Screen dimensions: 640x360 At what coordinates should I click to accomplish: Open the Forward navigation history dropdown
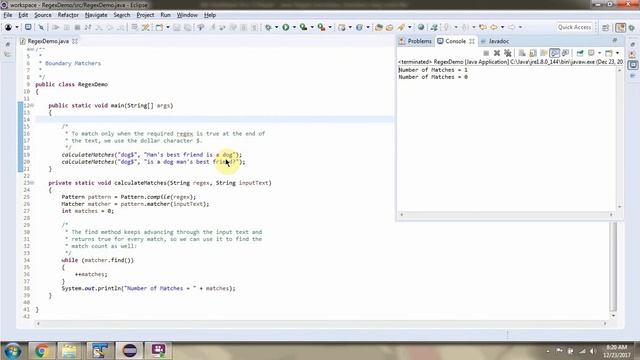click(x=520, y=27)
